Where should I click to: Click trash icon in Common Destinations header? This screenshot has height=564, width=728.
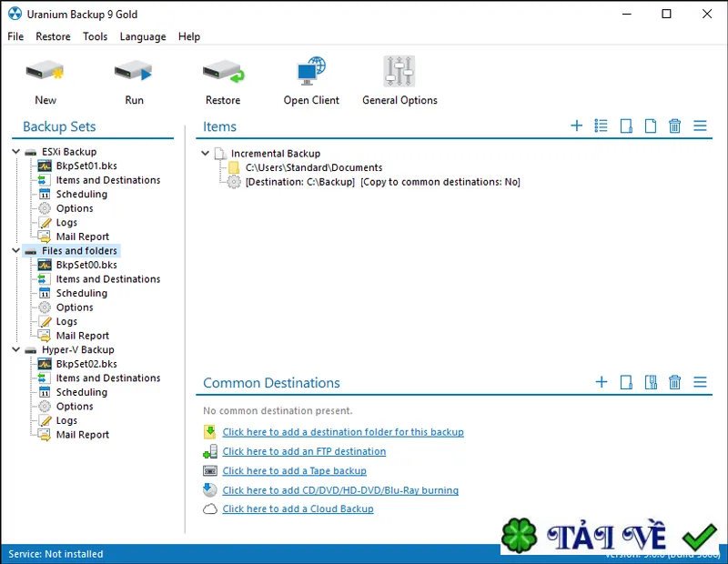[x=674, y=382]
